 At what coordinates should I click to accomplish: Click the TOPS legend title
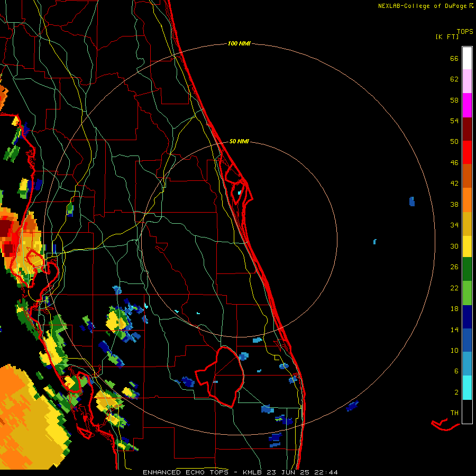pyautogui.click(x=465, y=31)
